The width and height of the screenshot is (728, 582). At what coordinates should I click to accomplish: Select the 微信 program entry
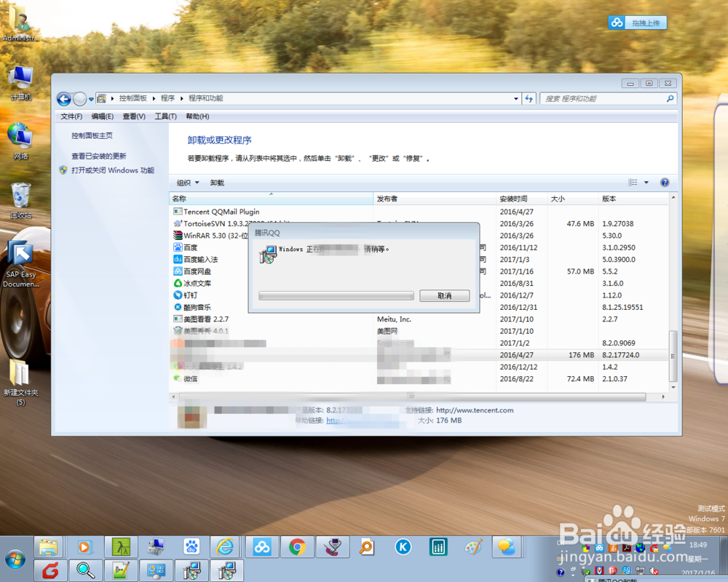[190, 379]
